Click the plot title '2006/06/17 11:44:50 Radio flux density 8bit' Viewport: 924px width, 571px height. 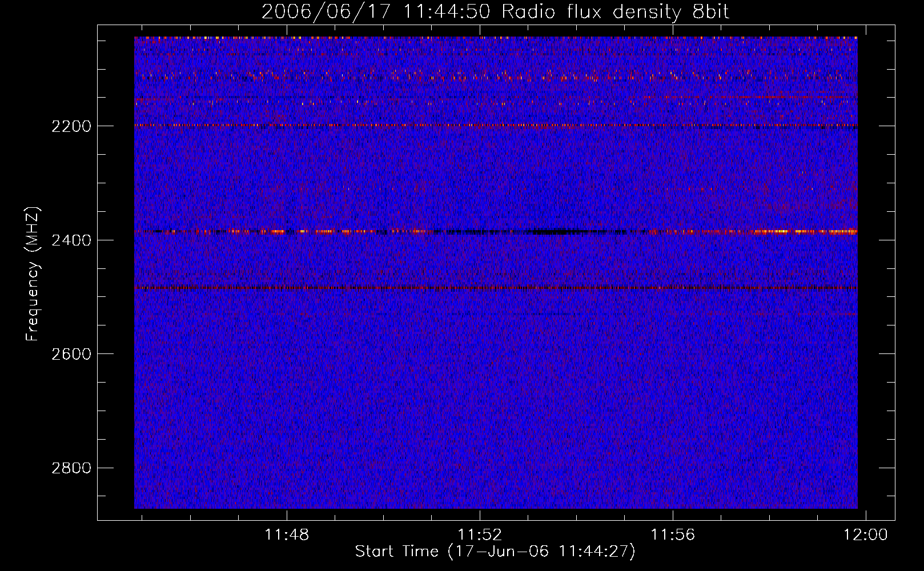495,12
